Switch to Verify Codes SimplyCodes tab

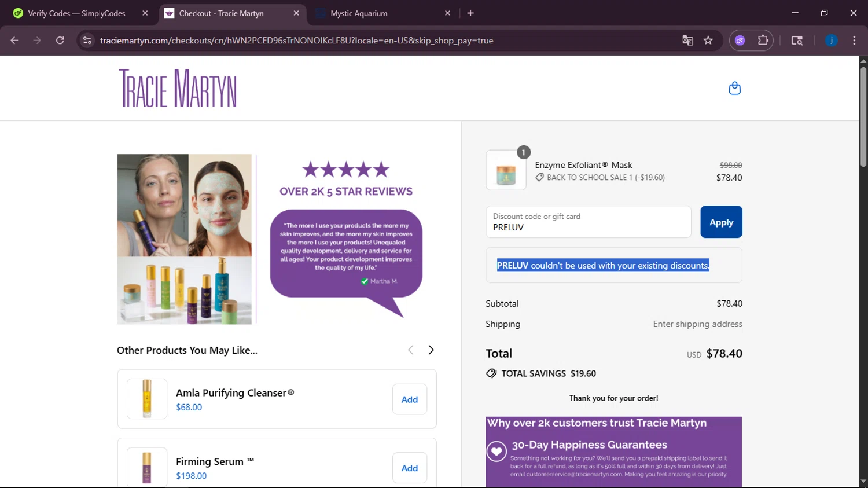click(76, 13)
